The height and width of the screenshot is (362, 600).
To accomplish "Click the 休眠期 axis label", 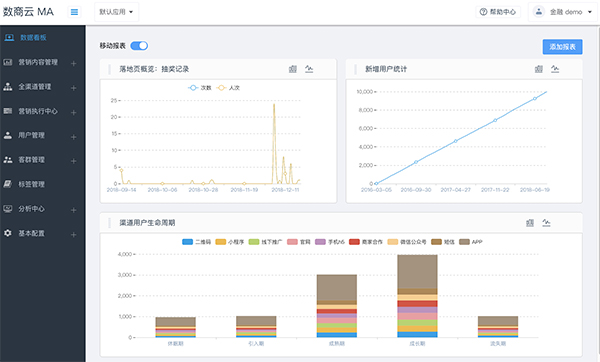I will [176, 344].
